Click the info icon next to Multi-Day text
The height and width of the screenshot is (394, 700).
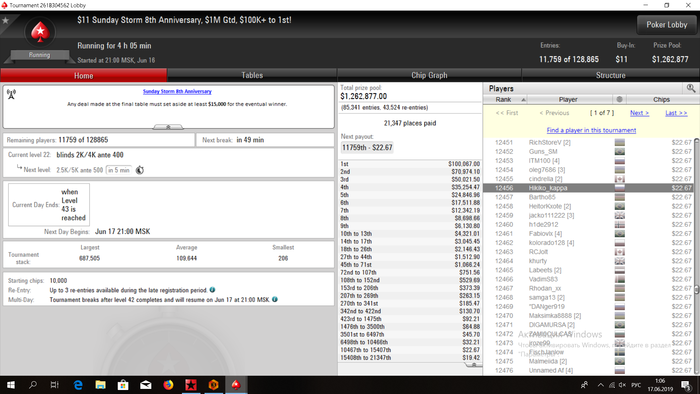click(x=275, y=299)
